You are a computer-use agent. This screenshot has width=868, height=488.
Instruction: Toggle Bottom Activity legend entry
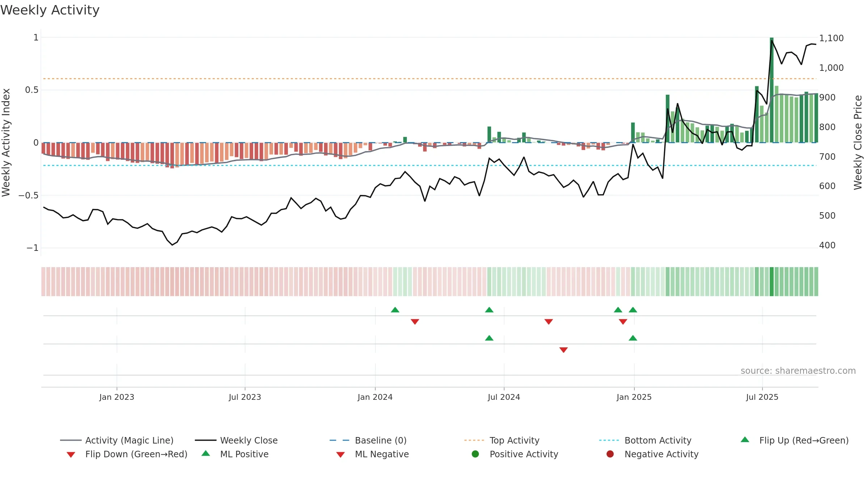click(645, 440)
